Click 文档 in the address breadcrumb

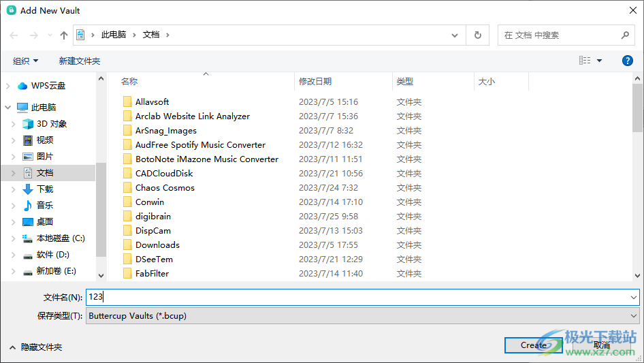tap(150, 35)
